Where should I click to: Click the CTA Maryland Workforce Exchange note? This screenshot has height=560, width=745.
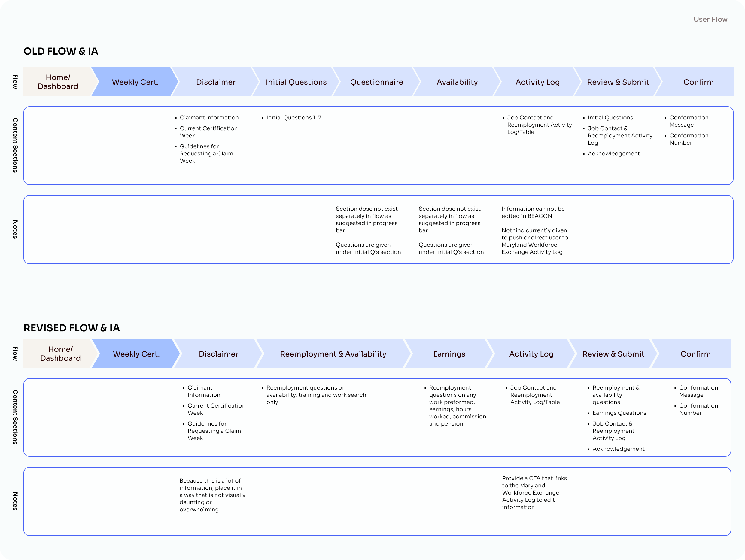coord(534,492)
